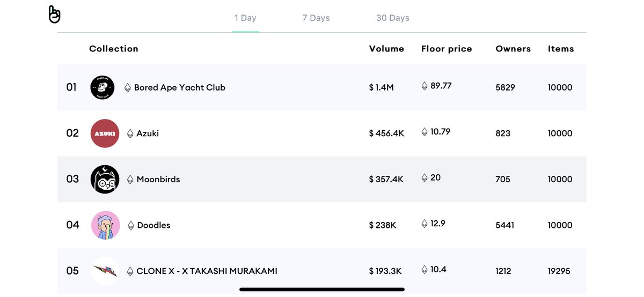Click Ethereum icon next to 10.79 floor price
The image size is (644, 297).
pyautogui.click(x=425, y=132)
